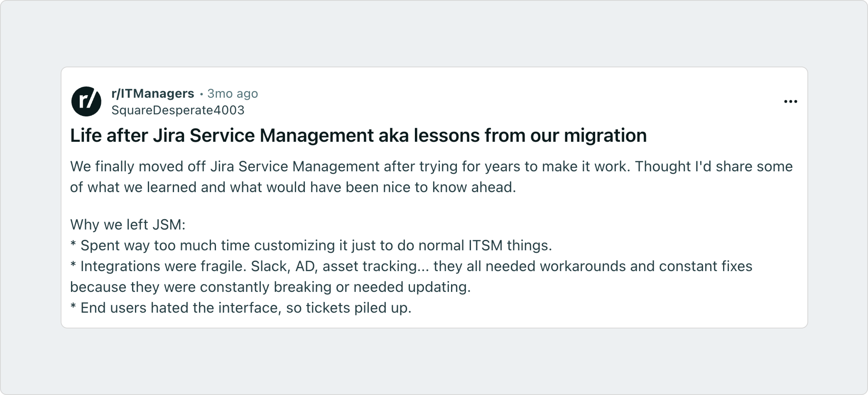The height and width of the screenshot is (395, 868).
Task: Open the post titled "Life after Jira Service Management"
Action: [358, 136]
